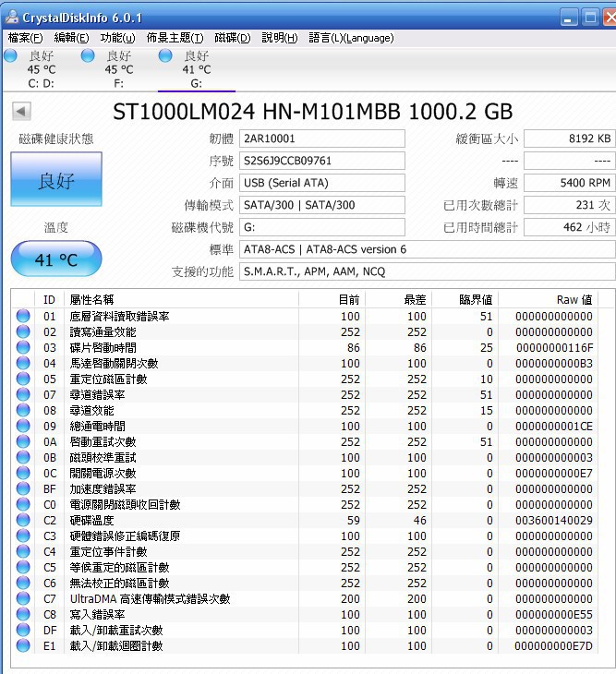
Task: Open the 磁碟(D) menu
Action: [233, 38]
